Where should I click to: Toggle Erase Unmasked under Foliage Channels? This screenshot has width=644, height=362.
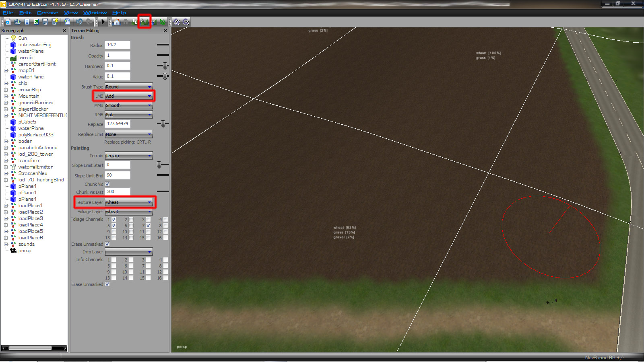click(x=107, y=244)
